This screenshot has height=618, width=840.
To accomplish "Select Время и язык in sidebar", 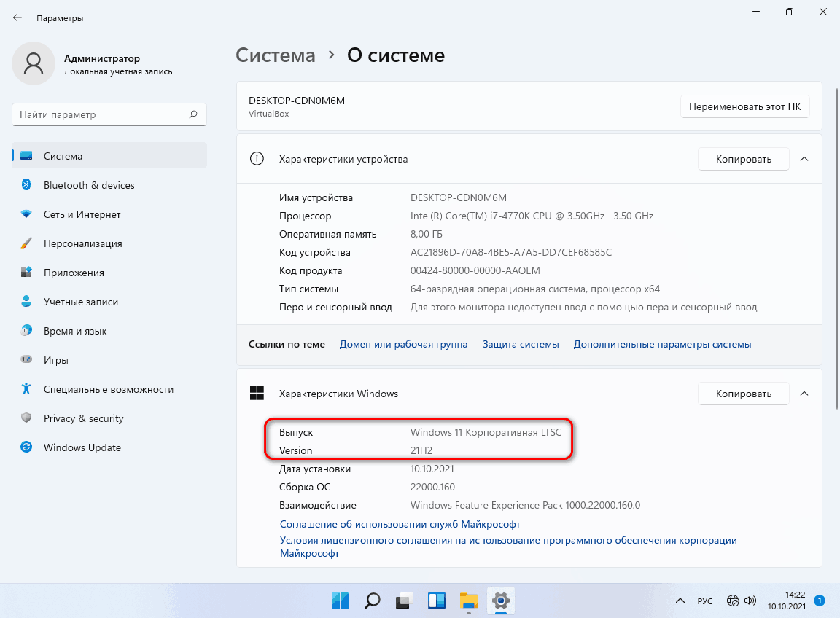I will point(75,331).
